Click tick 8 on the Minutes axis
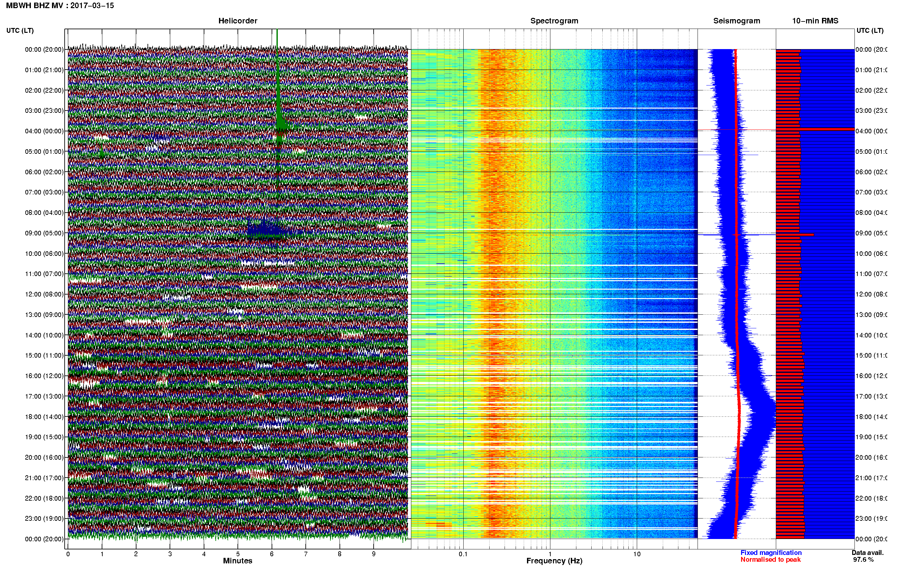Image resolution: width=924 pixels, height=578 pixels. click(x=340, y=554)
